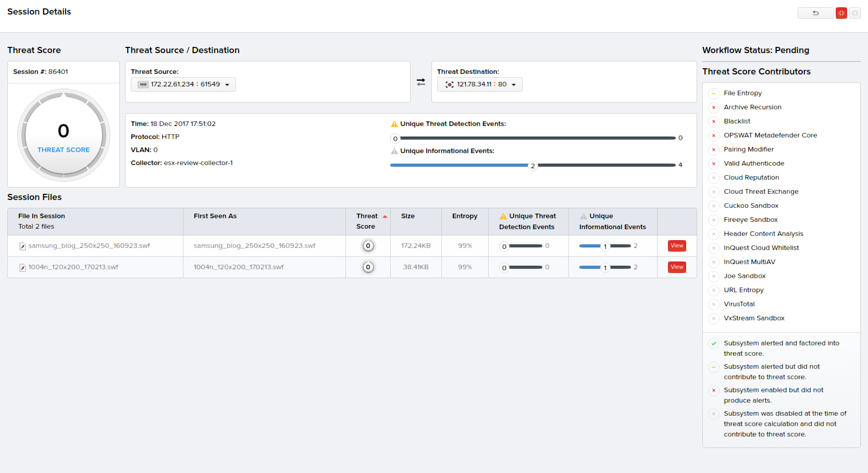868x473 pixels.
Task: Open the samsung_blog_250x250_160923.swf First Seen As link
Action: point(254,246)
